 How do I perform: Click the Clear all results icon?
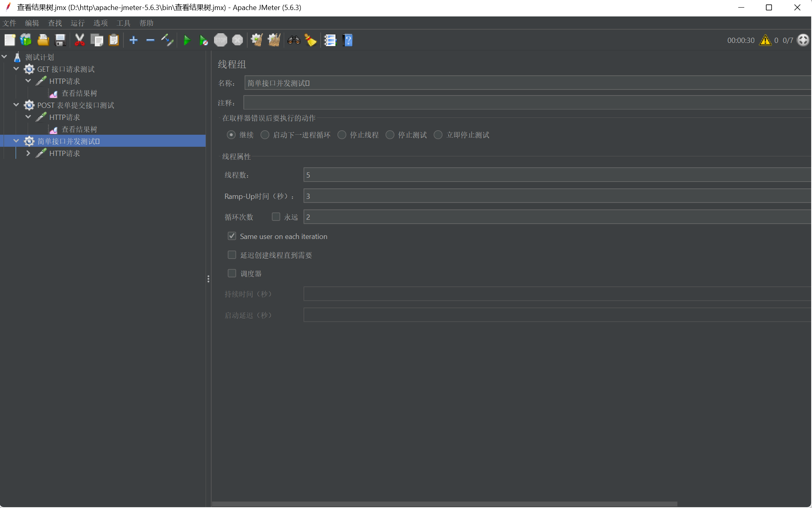274,40
